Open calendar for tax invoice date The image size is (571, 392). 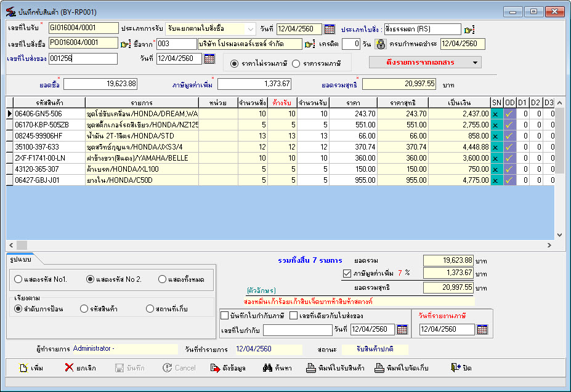pyautogui.click(x=402, y=329)
